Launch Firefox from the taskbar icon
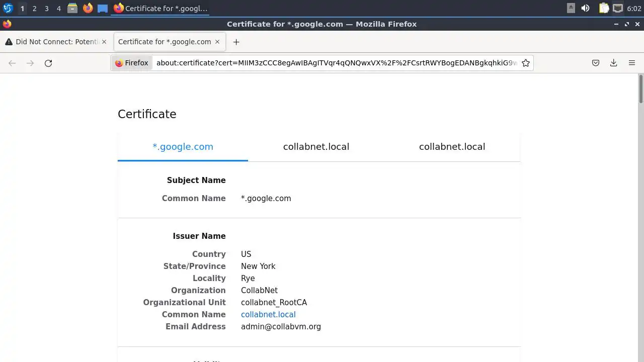The height and width of the screenshot is (362, 644). point(88,8)
